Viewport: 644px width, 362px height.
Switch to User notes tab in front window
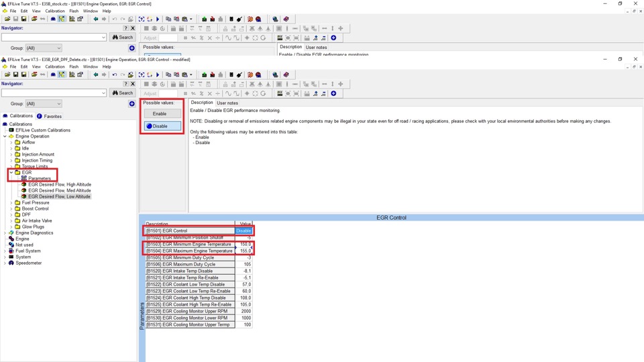pos(227,103)
